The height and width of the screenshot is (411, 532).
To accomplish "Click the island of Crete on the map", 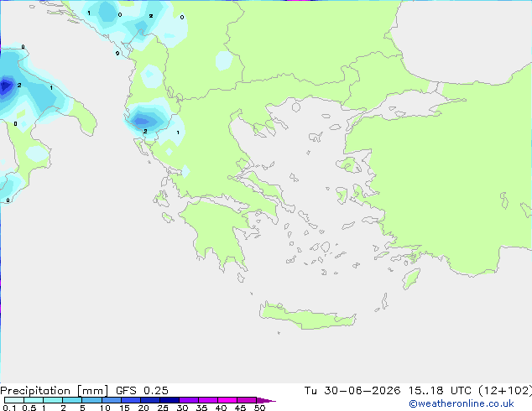I will pos(307,317).
